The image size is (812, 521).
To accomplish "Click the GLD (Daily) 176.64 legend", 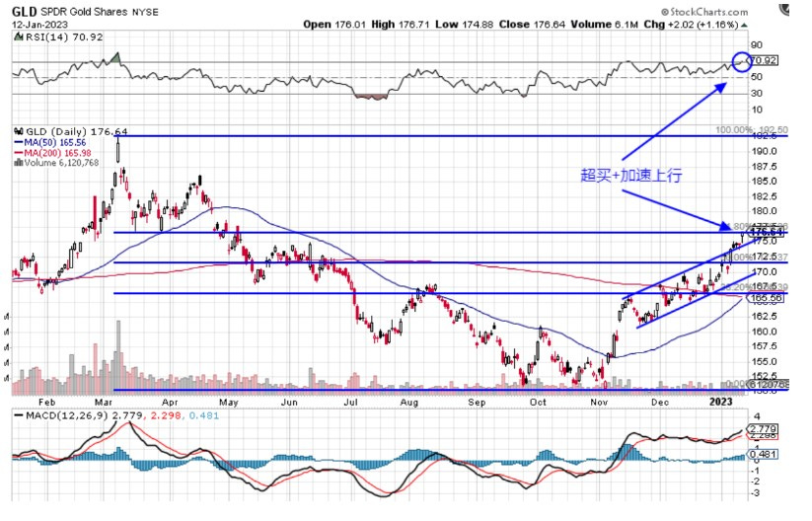I will pyautogui.click(x=77, y=132).
